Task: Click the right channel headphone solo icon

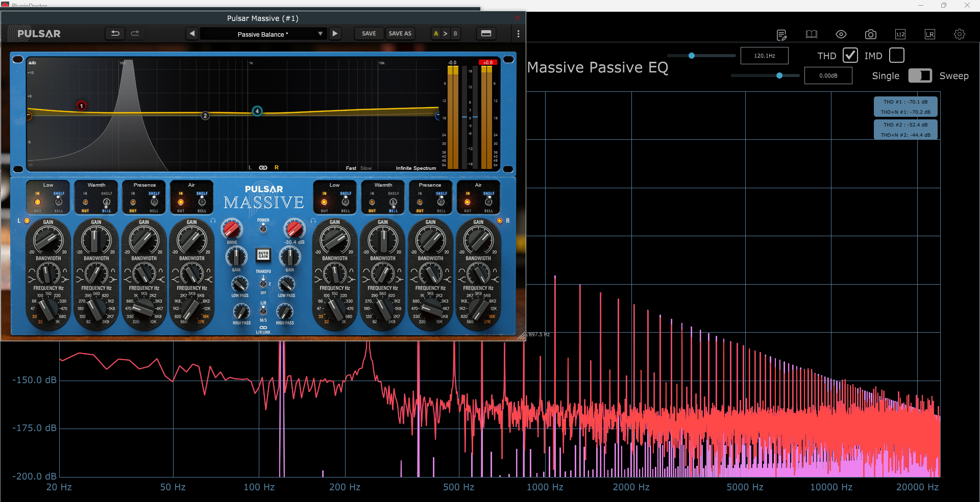Action: [313, 221]
